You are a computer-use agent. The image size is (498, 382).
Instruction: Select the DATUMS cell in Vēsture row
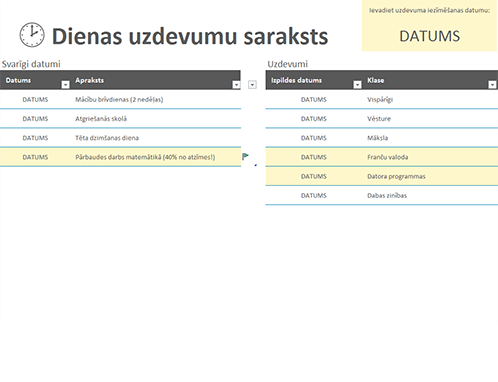coord(314,119)
